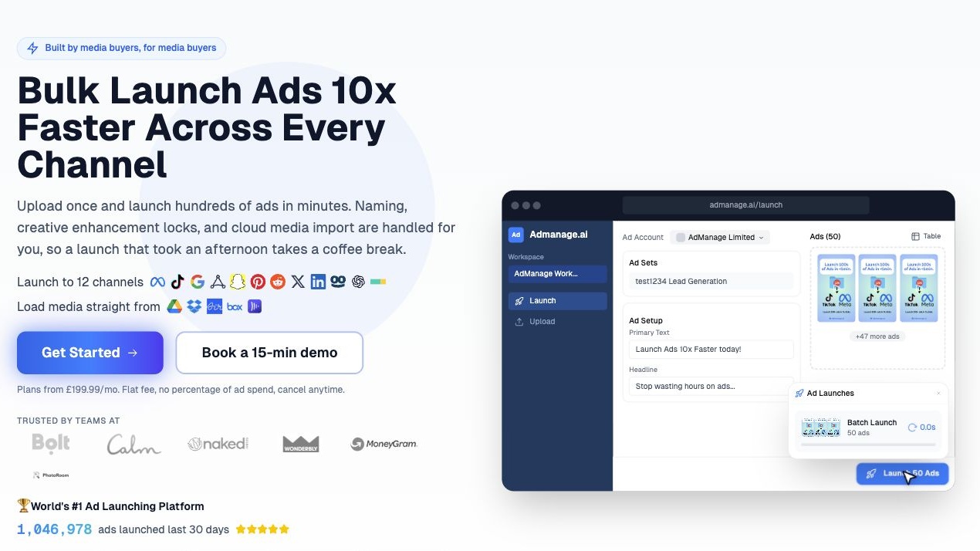Click the triangle-shaped channel icon after Google
This screenshot has height=551, width=980.
pos(218,282)
